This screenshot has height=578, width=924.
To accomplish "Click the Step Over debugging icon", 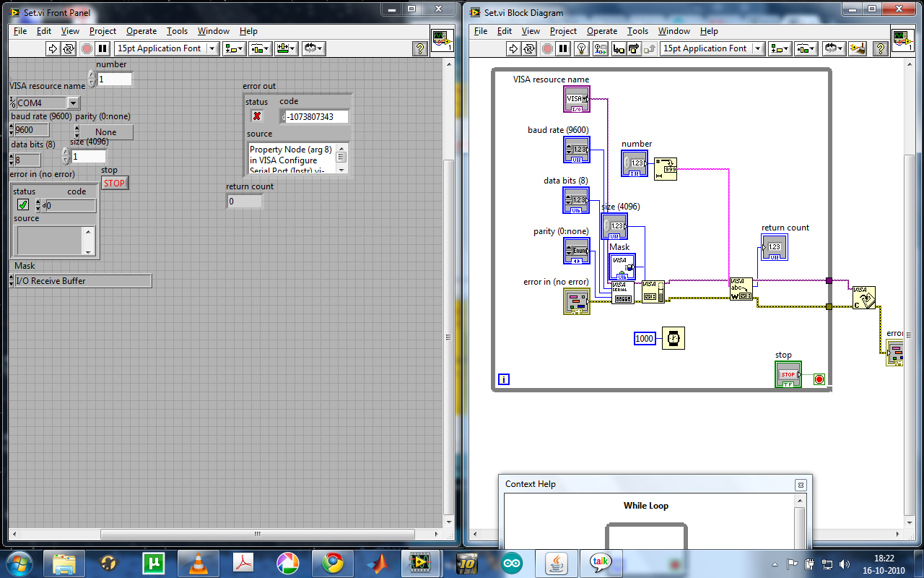I will [633, 48].
